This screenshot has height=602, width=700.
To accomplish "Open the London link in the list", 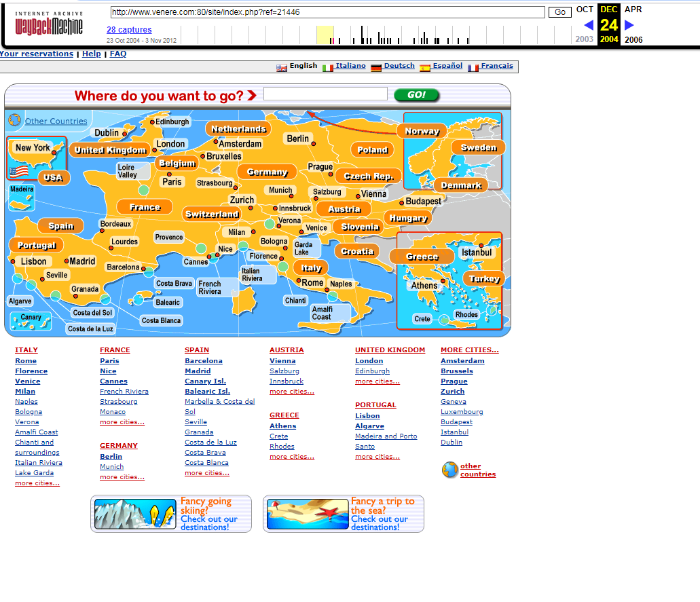I will [x=369, y=360].
